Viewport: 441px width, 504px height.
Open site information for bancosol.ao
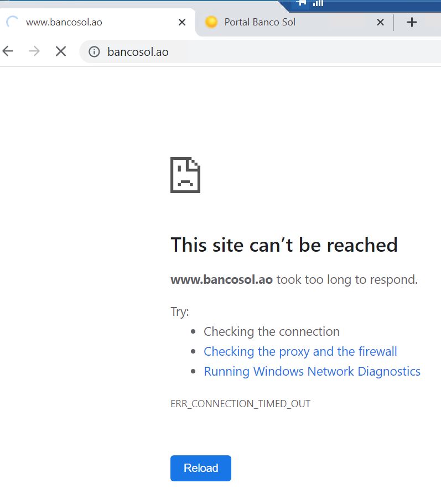click(x=95, y=52)
